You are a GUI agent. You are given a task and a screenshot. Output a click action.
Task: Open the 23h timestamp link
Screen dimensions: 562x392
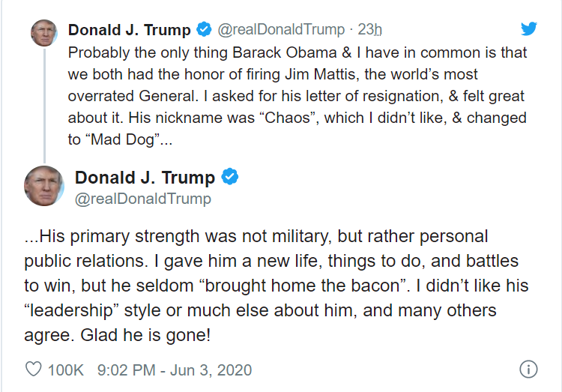(370, 29)
